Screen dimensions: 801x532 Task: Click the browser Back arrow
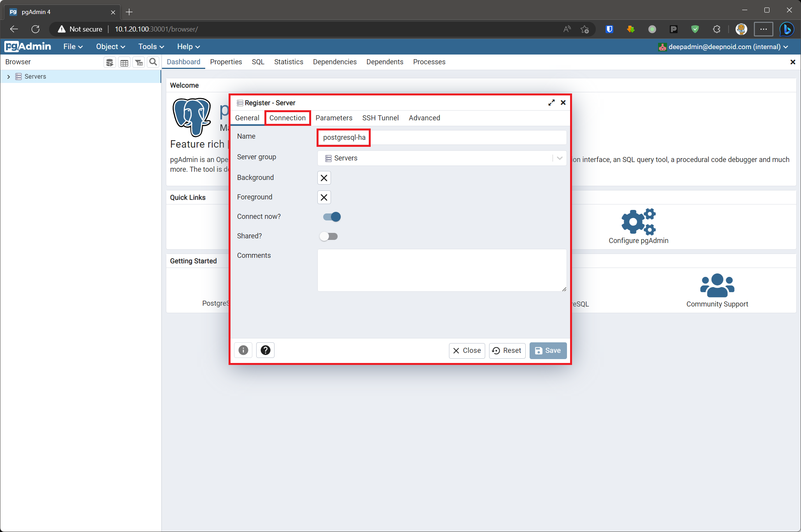click(x=14, y=29)
